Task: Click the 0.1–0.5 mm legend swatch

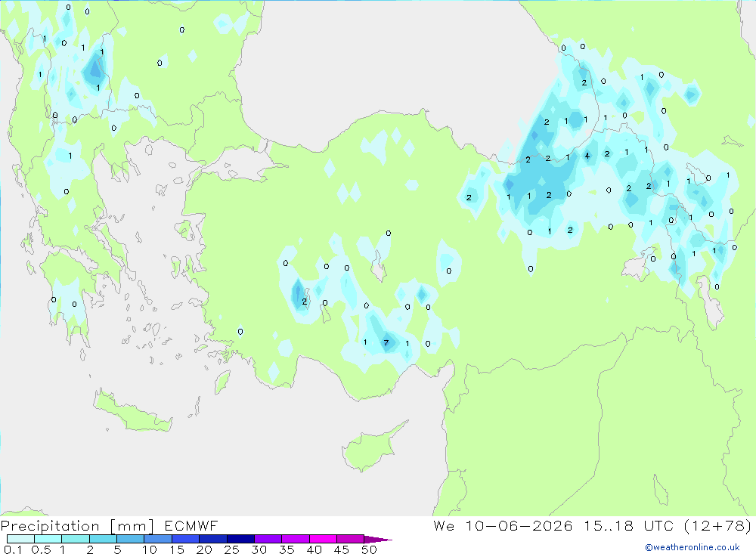Action: pyautogui.click(x=20, y=539)
